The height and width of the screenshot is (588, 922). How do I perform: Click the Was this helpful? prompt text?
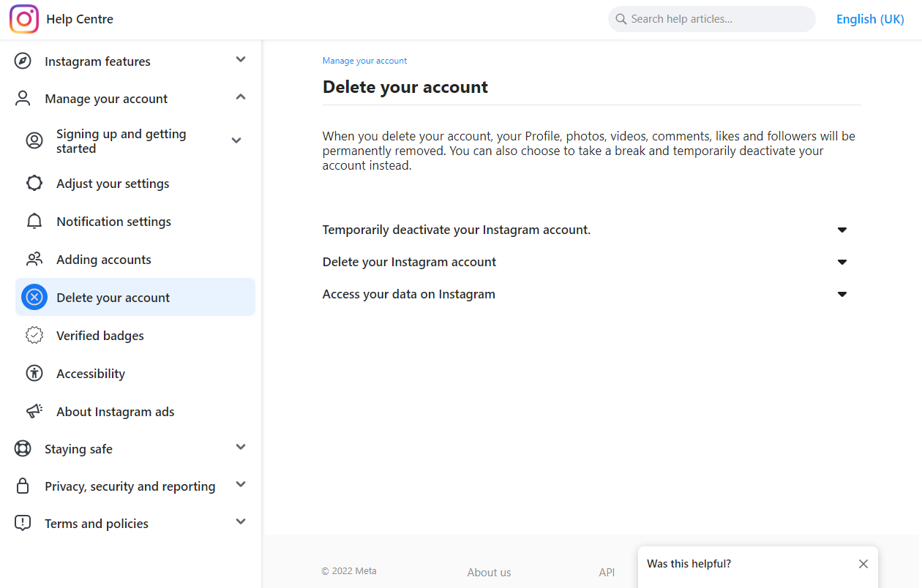coord(689,564)
